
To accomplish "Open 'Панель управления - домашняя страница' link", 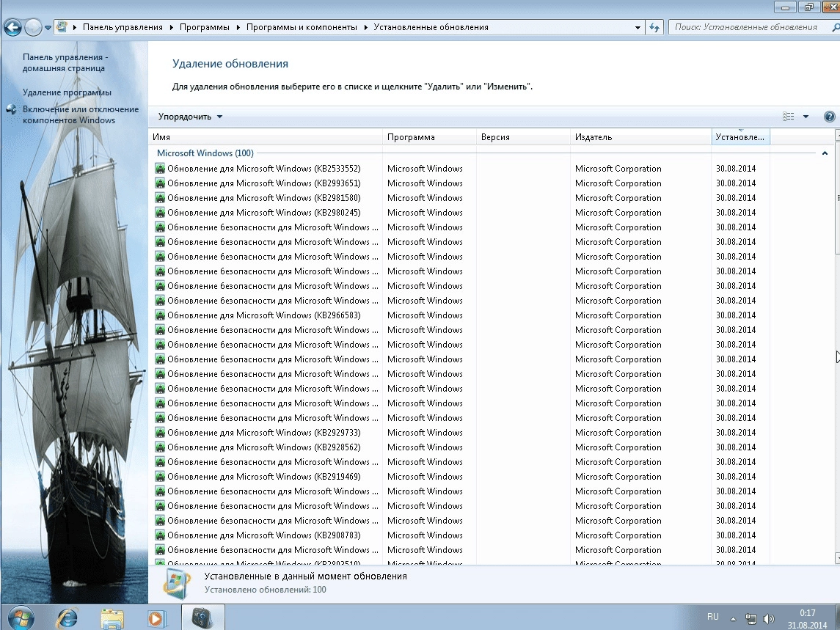I will pyautogui.click(x=65, y=62).
